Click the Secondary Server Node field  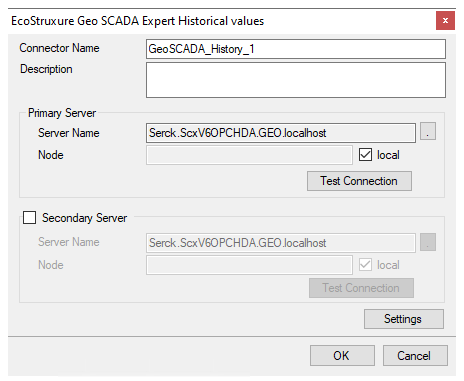(249, 265)
